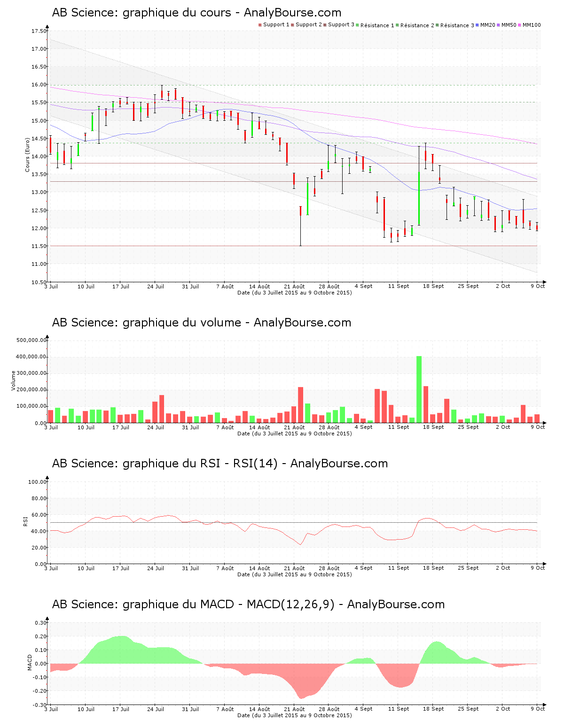Click the date range caption under the MACD chart
This screenshot has width=564, height=728.
point(295,715)
